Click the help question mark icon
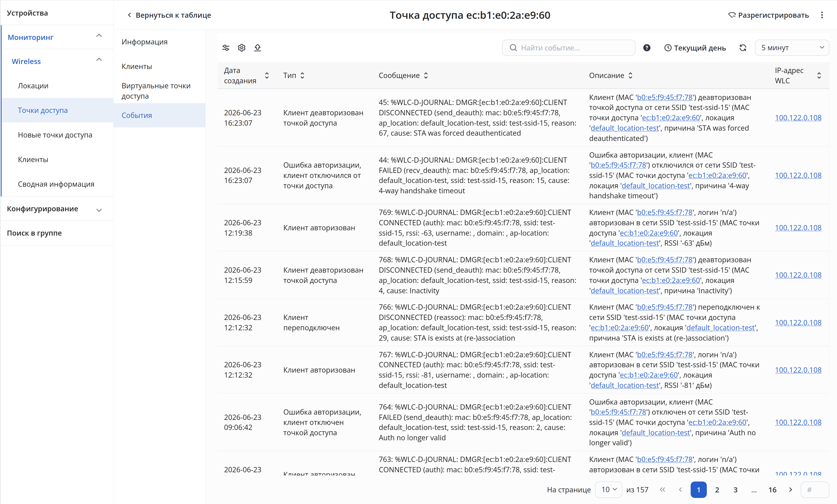Viewport: 837px width, 504px height. tap(647, 48)
